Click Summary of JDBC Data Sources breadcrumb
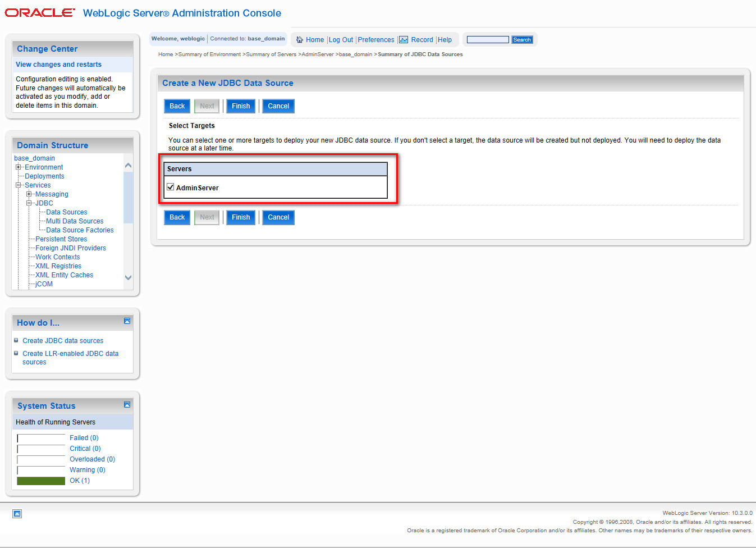The image size is (756, 548). [420, 54]
